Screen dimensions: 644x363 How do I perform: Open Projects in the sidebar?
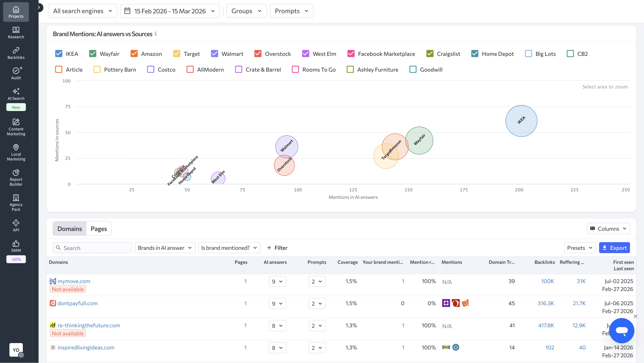16,12
